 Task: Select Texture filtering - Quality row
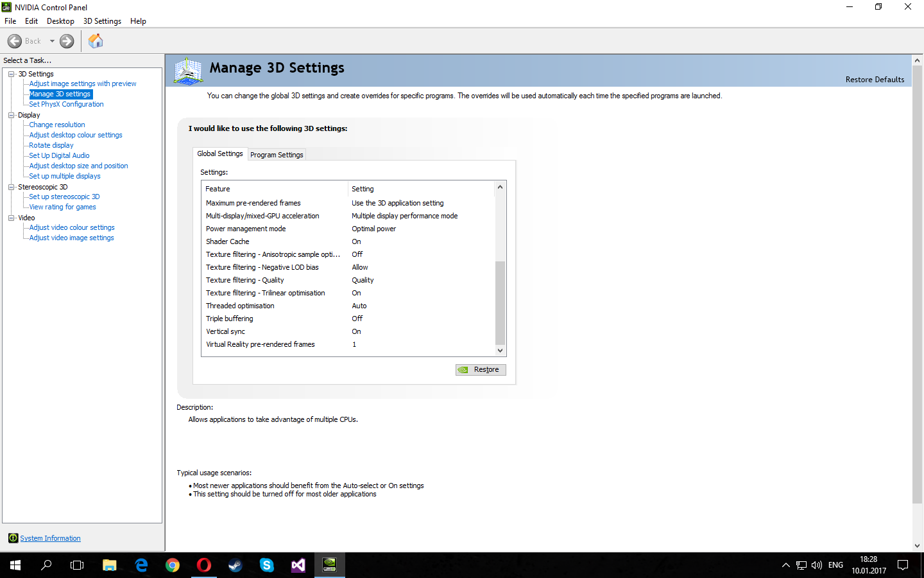click(x=348, y=280)
